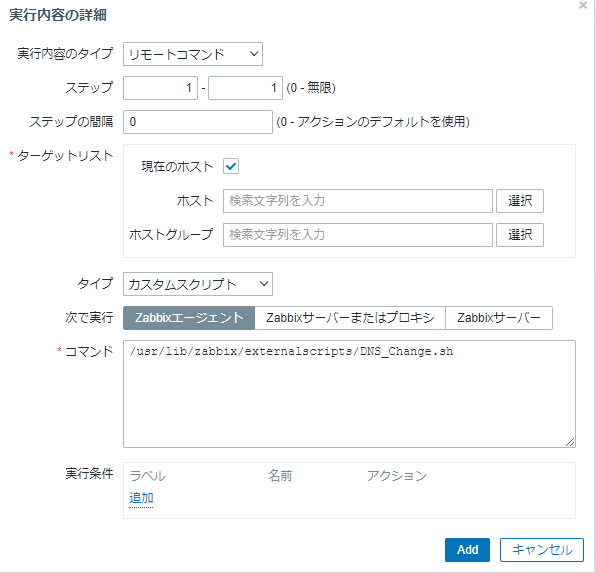Click the ステップ end field
Image resolution: width=596 pixels, height=573 pixels.
click(x=245, y=88)
